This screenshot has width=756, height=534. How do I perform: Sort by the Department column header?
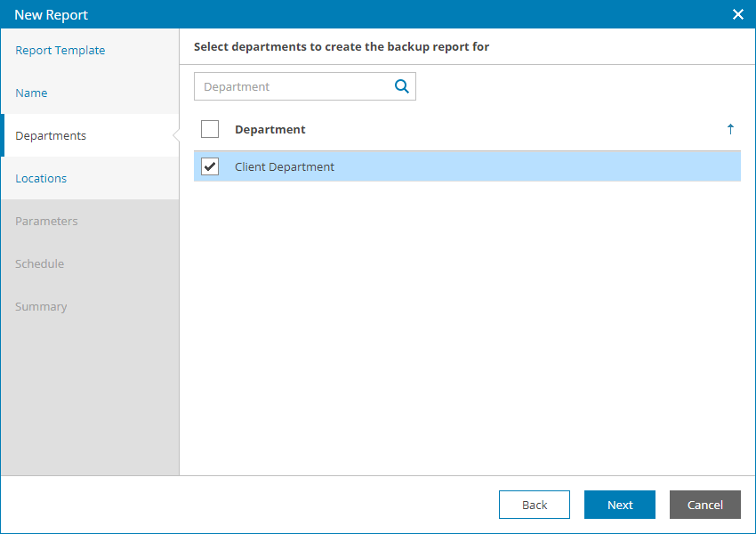(x=270, y=130)
